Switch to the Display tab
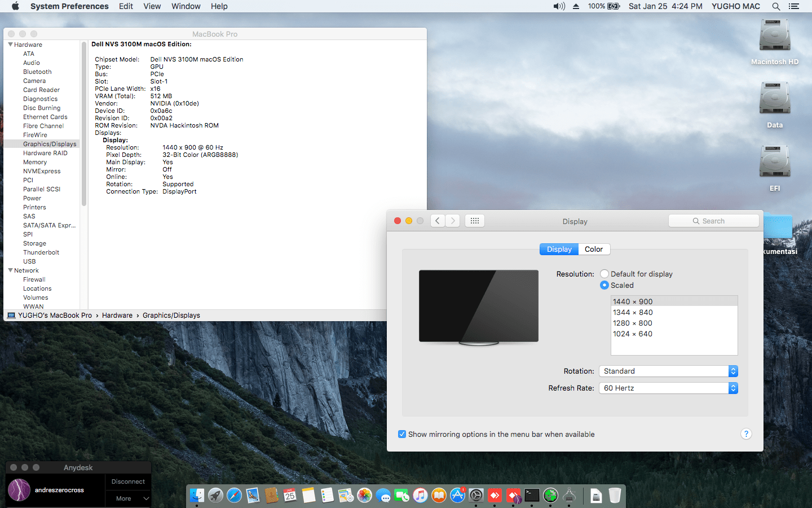Screen dimensions: 812x508 pyautogui.click(x=559, y=249)
